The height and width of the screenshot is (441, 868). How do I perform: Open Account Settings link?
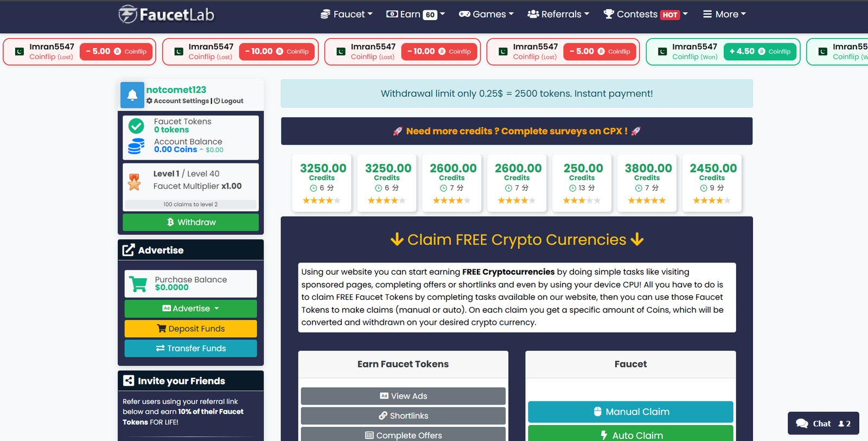tap(177, 101)
